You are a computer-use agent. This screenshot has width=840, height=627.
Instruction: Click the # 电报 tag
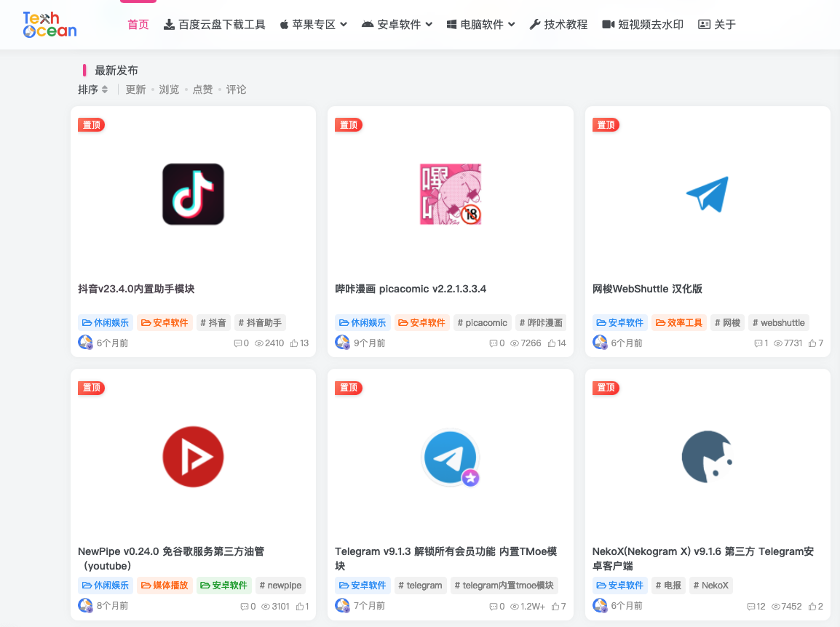[668, 586]
